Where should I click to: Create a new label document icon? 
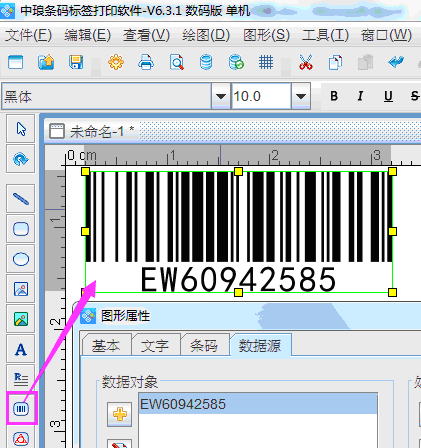[x=15, y=62]
